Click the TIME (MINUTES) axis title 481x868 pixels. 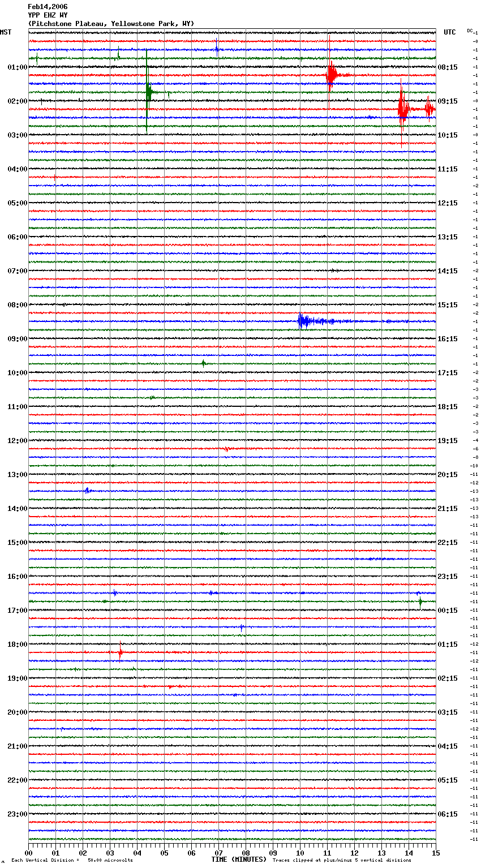(x=239, y=860)
